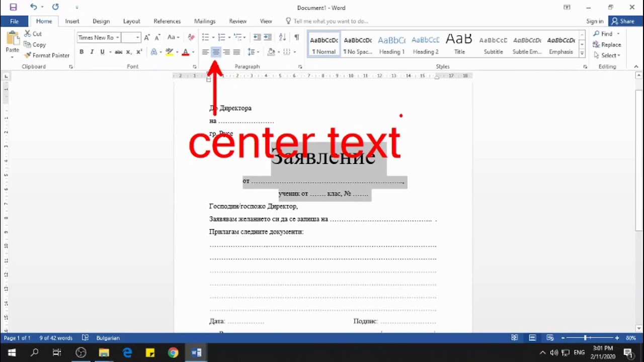Clear all formatting from selection
644x362 pixels.
click(x=191, y=37)
